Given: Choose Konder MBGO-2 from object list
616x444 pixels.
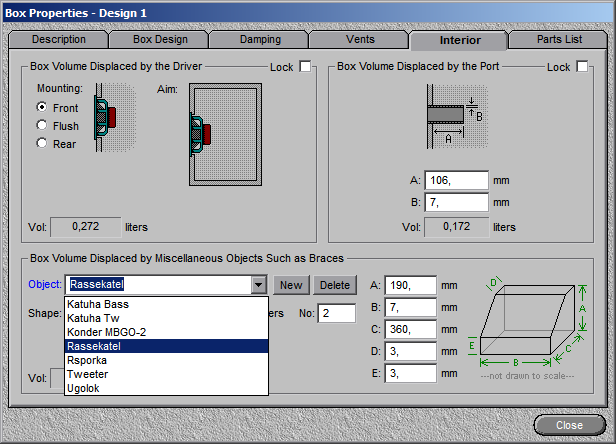Looking at the screenshot, I should (x=167, y=332).
